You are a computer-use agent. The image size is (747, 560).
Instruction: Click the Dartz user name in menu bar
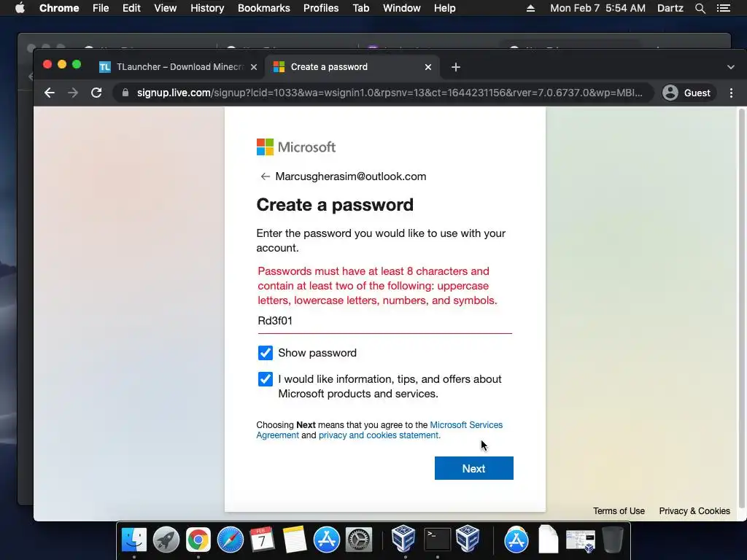tap(670, 8)
